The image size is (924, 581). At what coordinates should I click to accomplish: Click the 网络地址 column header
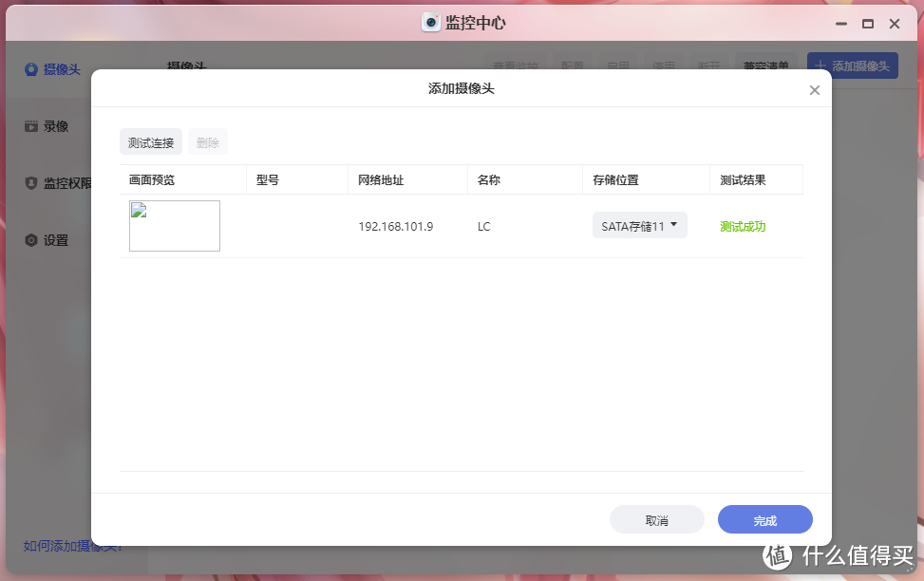click(x=381, y=179)
